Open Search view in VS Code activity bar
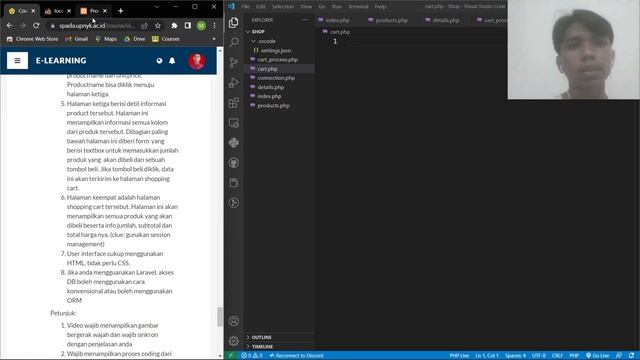Image resolution: width=640 pixels, height=360 pixels. click(234, 42)
